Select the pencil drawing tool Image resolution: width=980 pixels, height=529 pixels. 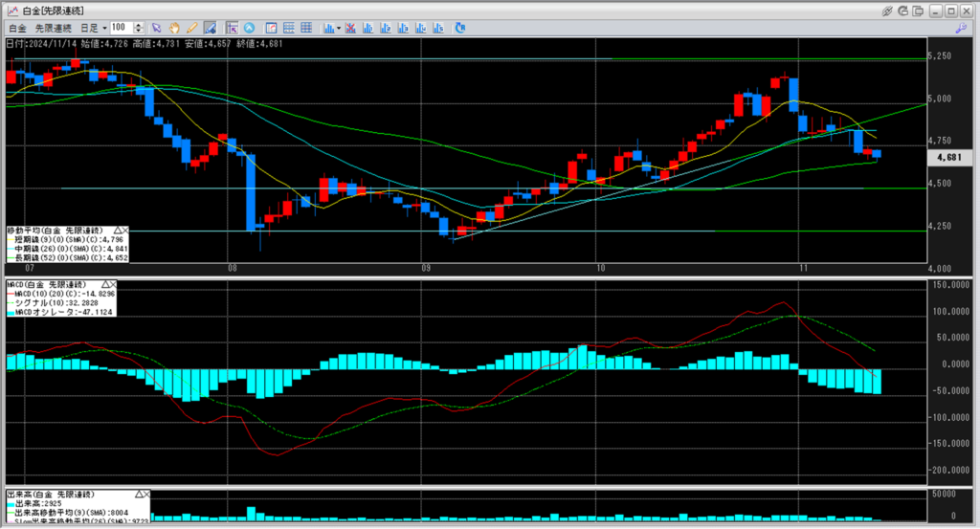point(191,28)
